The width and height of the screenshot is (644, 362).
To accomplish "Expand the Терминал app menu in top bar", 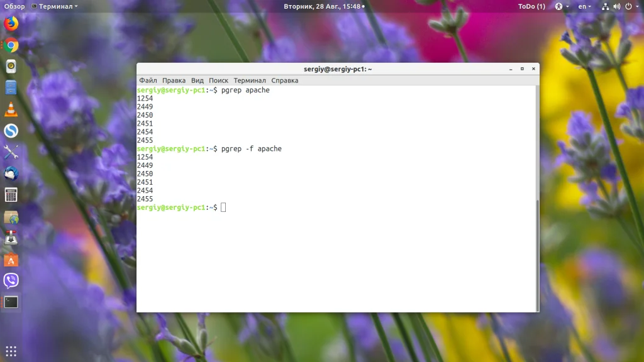I will coord(55,6).
